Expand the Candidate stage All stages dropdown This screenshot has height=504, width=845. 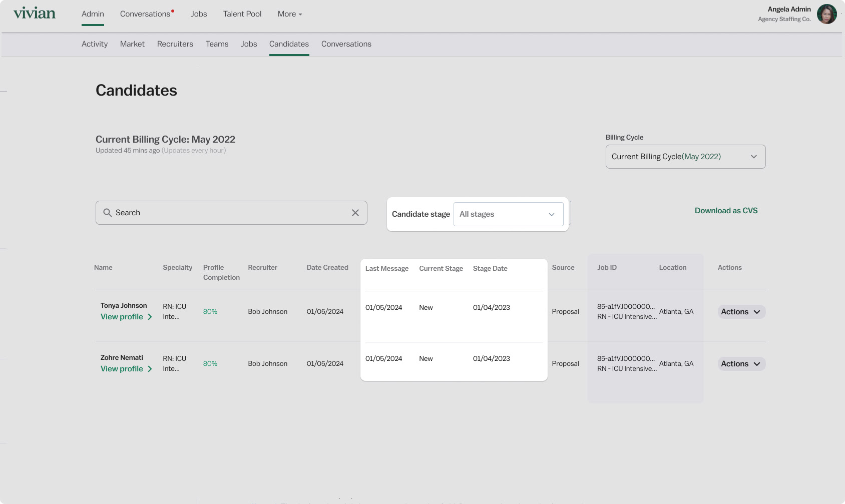(508, 214)
